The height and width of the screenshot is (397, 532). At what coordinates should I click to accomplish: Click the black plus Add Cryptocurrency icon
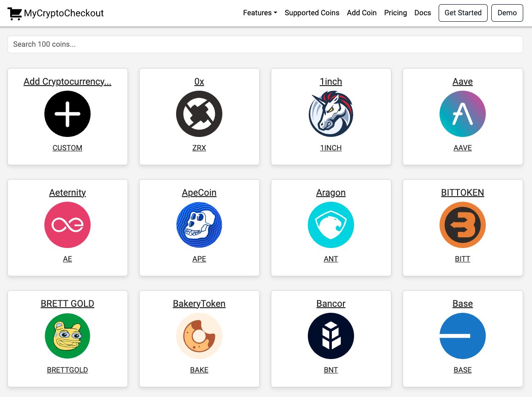click(67, 114)
